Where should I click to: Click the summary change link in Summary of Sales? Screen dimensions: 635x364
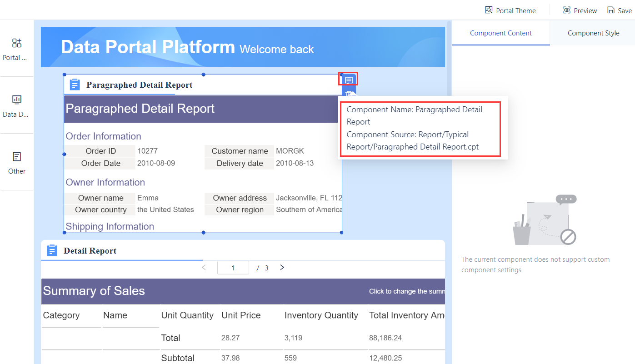point(406,291)
